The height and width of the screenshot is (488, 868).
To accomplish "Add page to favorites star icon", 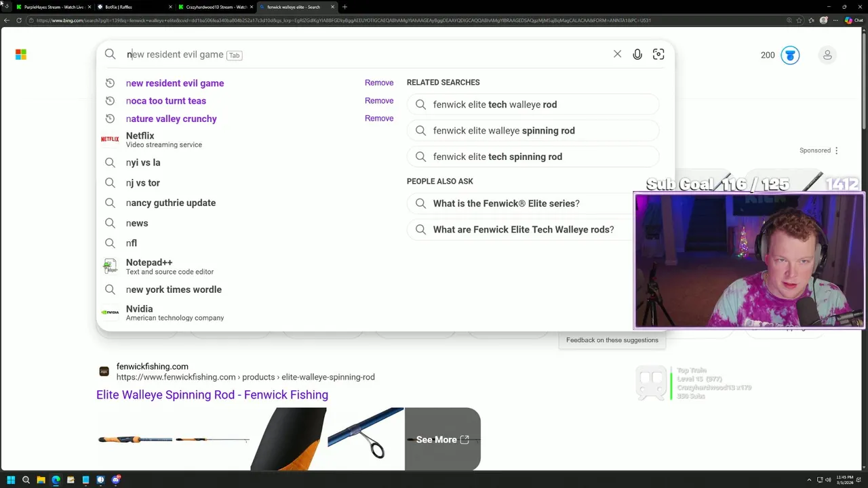I will point(800,20).
